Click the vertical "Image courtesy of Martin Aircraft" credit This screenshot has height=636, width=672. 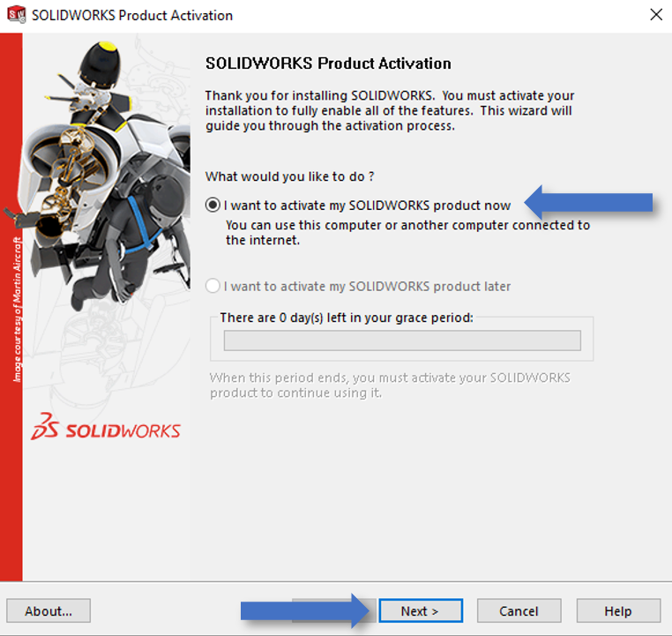pos(16,309)
